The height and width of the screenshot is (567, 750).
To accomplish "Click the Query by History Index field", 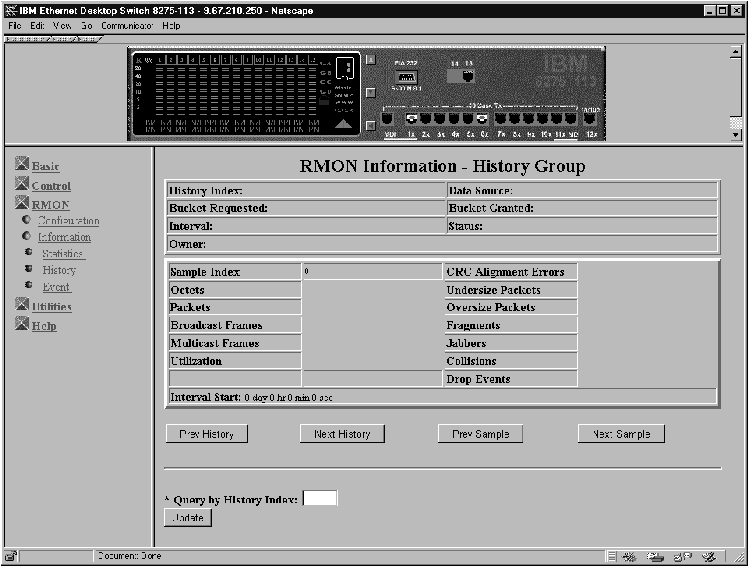I will 320,498.
